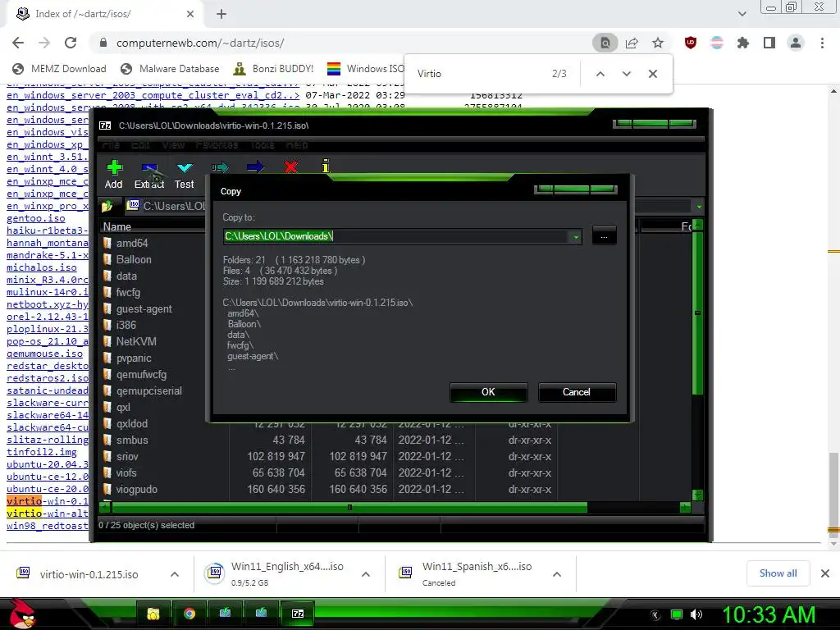The height and width of the screenshot is (630, 840).
Task: Open Chrome three-dot menu
Action: tap(822, 43)
